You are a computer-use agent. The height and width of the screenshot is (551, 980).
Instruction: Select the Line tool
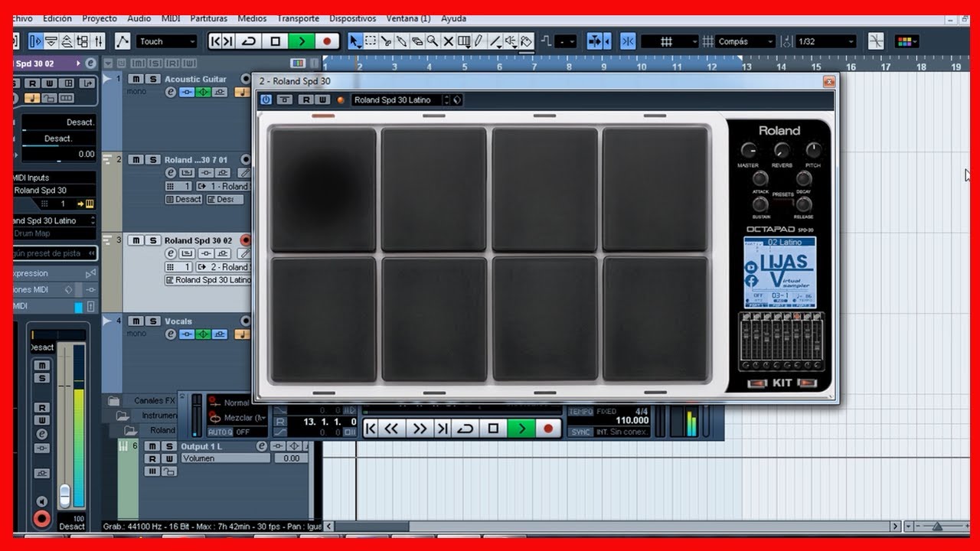(495, 41)
